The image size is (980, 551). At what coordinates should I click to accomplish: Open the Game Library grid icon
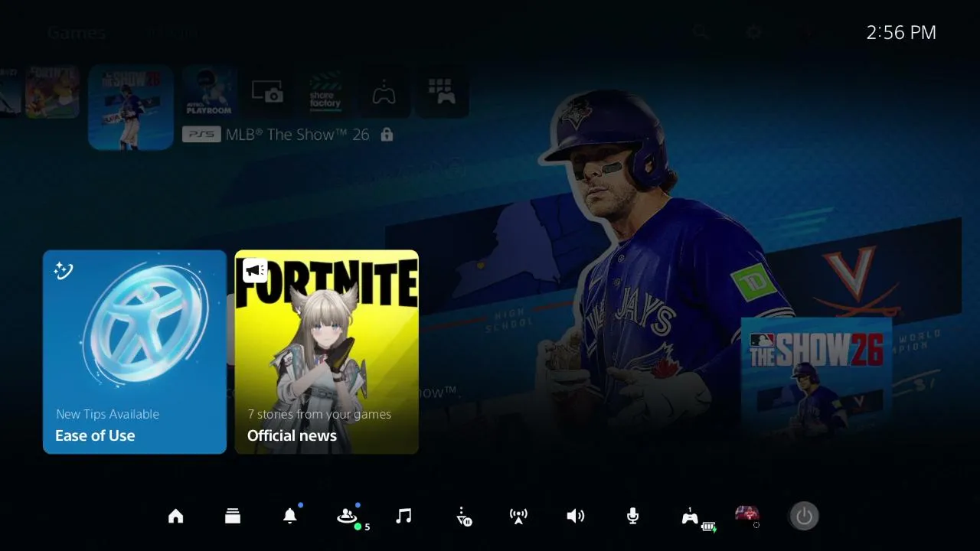(442, 93)
